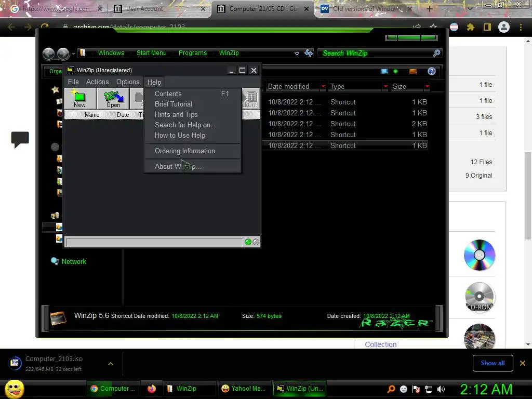532x399 pixels.
Task: Click the Chrome extensions puzzle icon
Action: pyautogui.click(x=471, y=27)
